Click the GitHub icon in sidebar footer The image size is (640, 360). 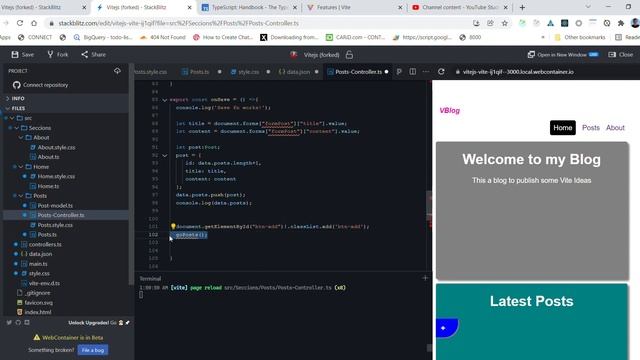[x=18, y=322]
